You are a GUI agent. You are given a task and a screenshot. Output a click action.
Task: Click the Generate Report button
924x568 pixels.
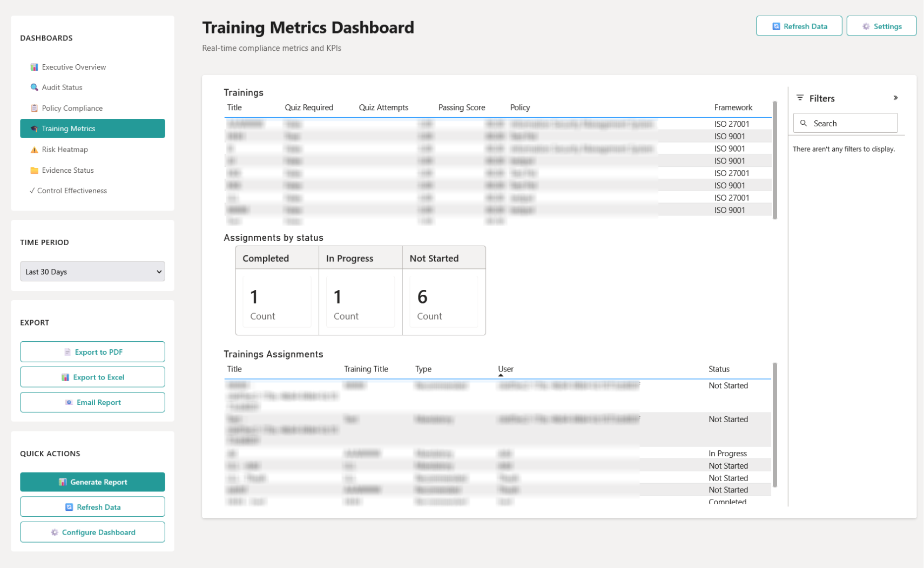(x=92, y=482)
